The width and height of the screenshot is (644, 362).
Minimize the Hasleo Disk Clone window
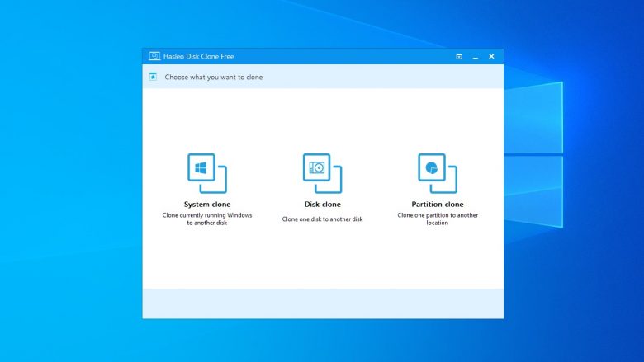click(476, 57)
